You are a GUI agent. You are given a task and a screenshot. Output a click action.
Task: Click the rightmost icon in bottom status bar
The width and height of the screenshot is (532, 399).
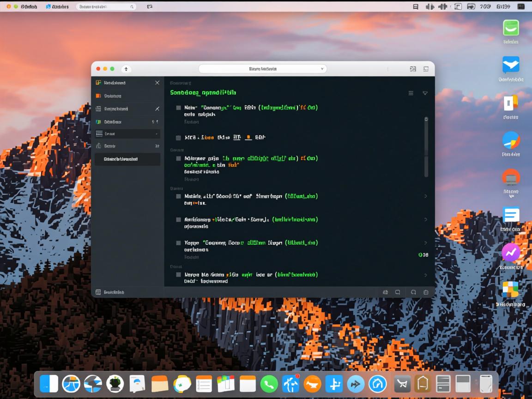pos(426,292)
